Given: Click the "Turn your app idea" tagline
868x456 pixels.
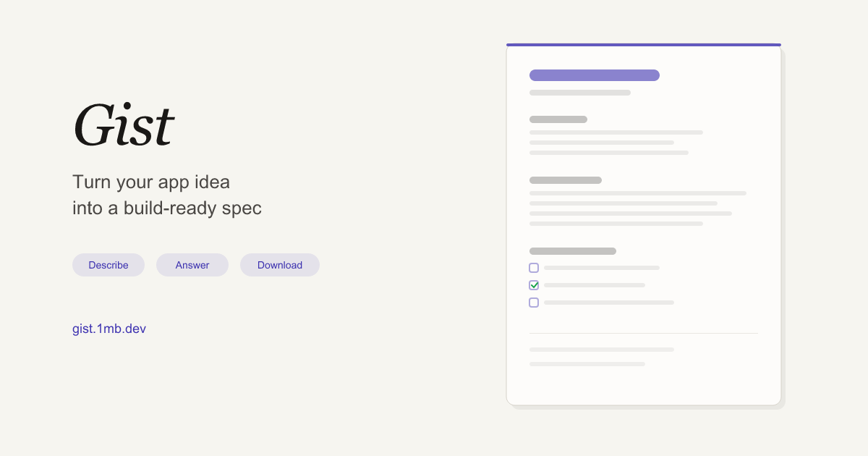Looking at the screenshot, I should coord(151,182).
